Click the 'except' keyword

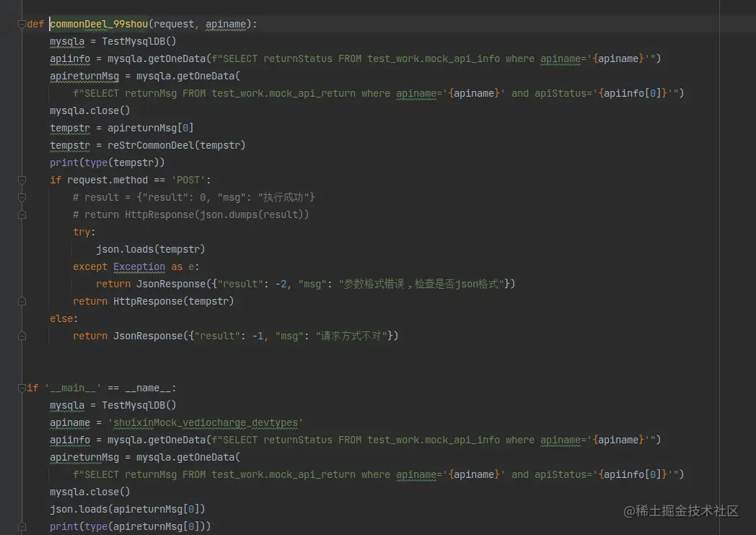coord(90,266)
